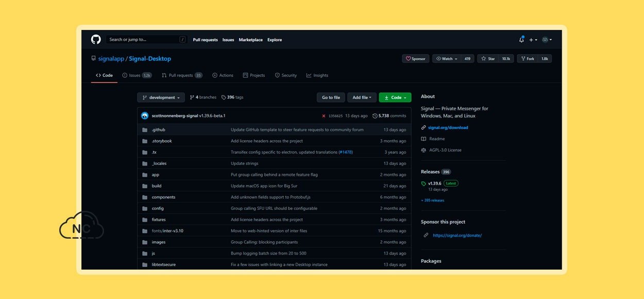The image size is (644, 299).
Task: Switch to the repository Issues tab
Action: coord(137,75)
